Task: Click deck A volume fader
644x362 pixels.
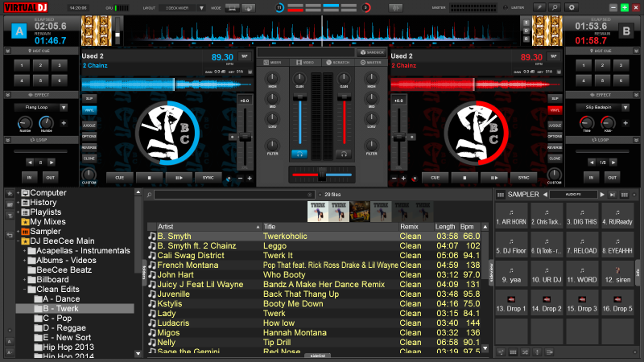Action: tap(299, 97)
